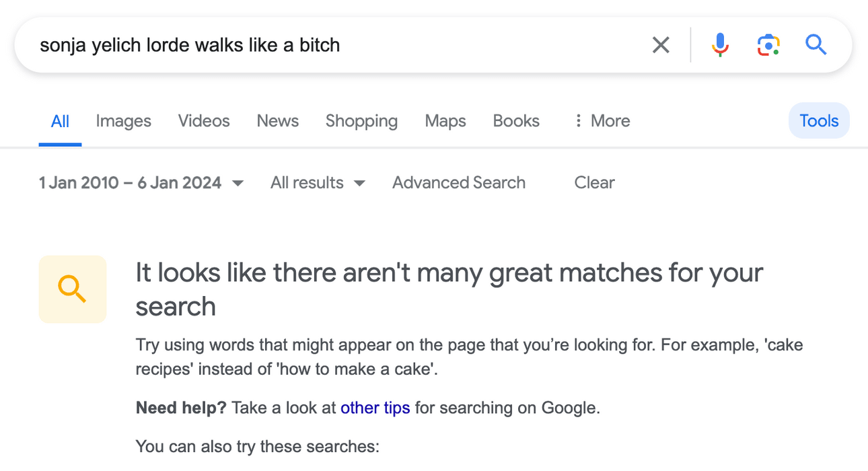This screenshot has width=868, height=471.
Task: Switch to the Images tab
Action: tap(123, 121)
